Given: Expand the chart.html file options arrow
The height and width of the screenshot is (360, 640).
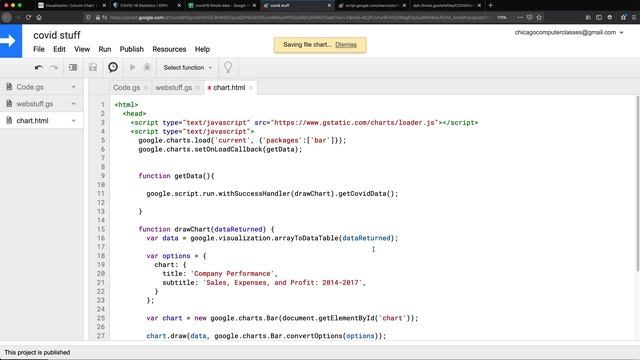Looking at the screenshot, I should [x=73, y=121].
